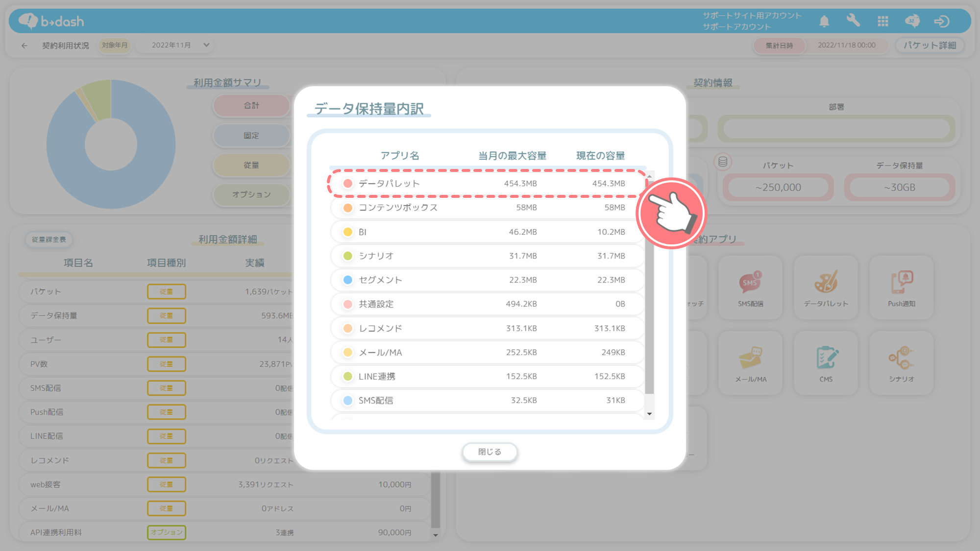The height and width of the screenshot is (551, 980).
Task: Select the 合計 summary tab
Action: 251,106
